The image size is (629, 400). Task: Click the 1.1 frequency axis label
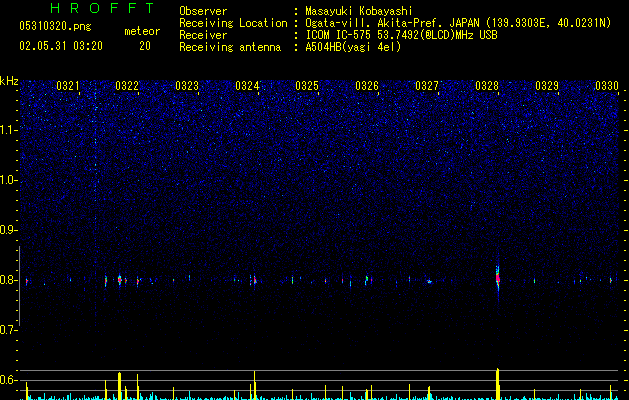click(x=9, y=130)
